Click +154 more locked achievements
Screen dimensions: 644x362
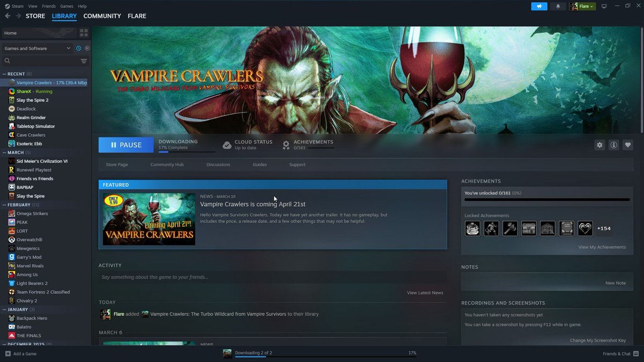click(x=604, y=228)
